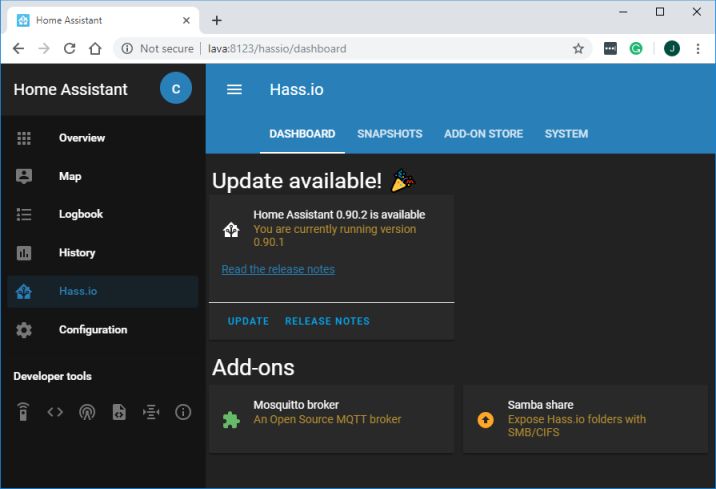Viewport: 716px width, 489px height.
Task: Click the address bar URL
Action: [x=277, y=48]
